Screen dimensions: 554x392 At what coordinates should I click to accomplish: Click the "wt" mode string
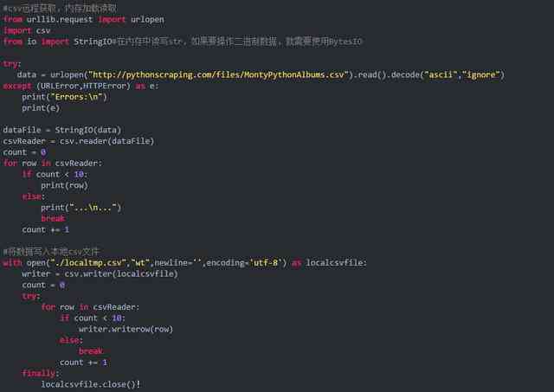pos(140,263)
